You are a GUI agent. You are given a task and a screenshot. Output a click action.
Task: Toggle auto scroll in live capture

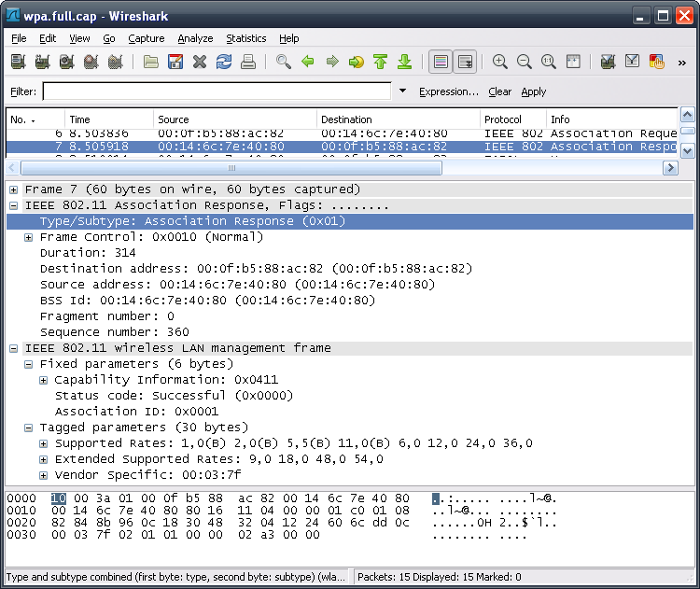(x=465, y=62)
